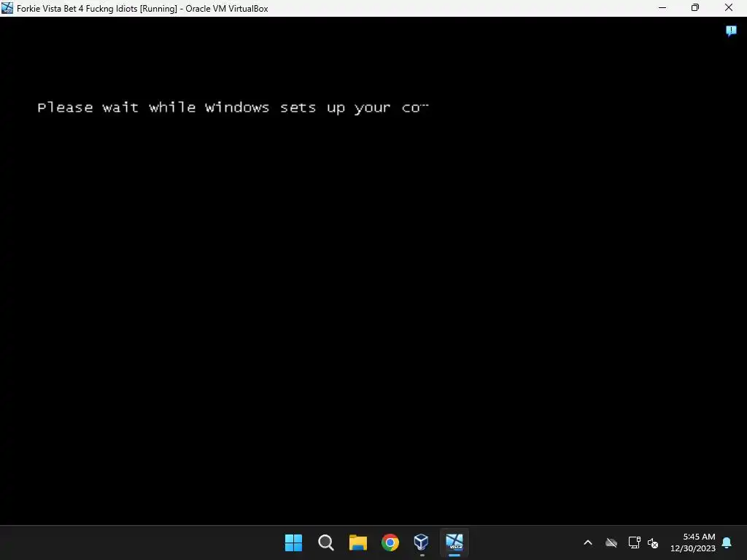
Task: Open taskbar Search
Action: click(x=326, y=542)
